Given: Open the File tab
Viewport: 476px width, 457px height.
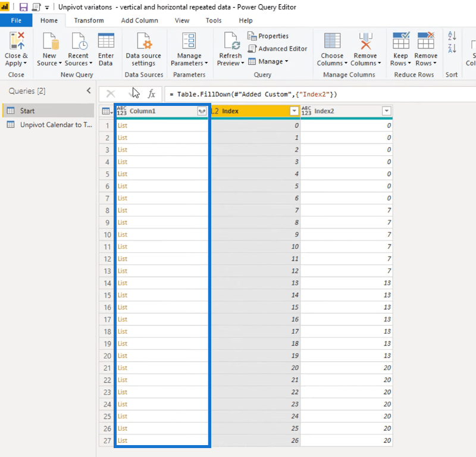Looking at the screenshot, I should click(16, 20).
